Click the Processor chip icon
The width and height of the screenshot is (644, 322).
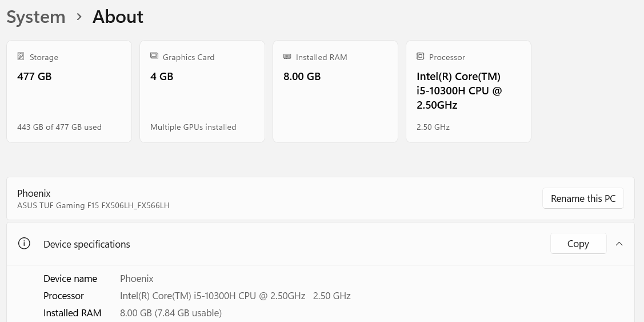pyautogui.click(x=420, y=57)
